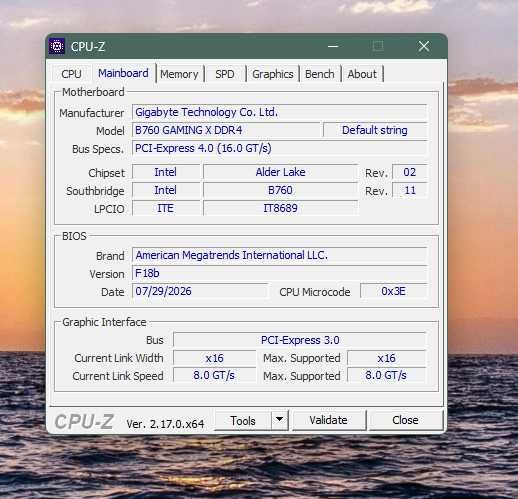Click the Close button at bottom
This screenshot has height=499, width=518.
[x=405, y=420]
